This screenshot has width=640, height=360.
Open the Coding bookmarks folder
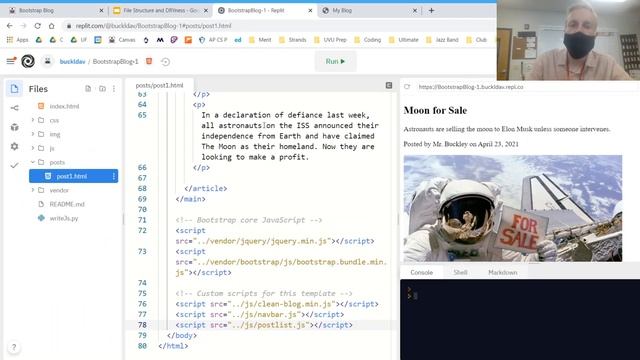367,40
